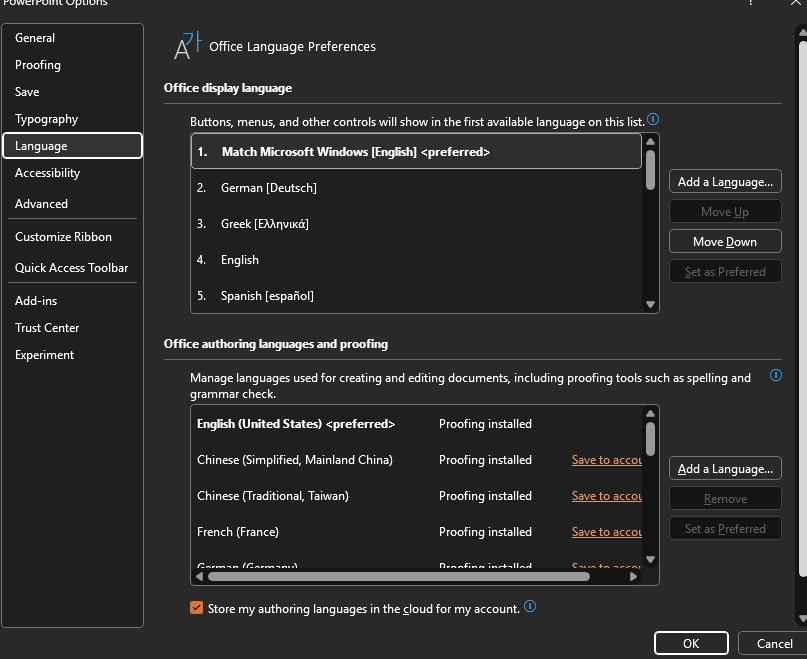Viewport: 807px width, 659px height.
Task: Click the info icon after the cloud storage checkbox
Action: click(530, 607)
